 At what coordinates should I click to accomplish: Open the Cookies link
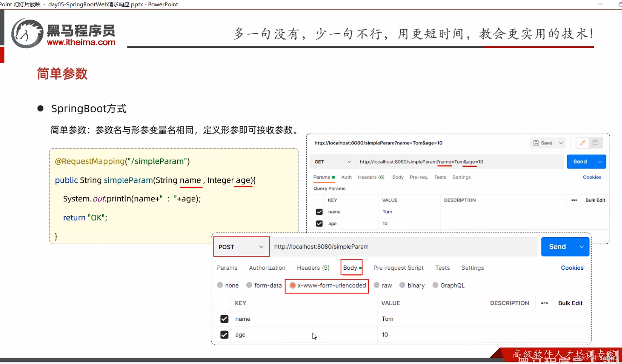click(x=572, y=268)
